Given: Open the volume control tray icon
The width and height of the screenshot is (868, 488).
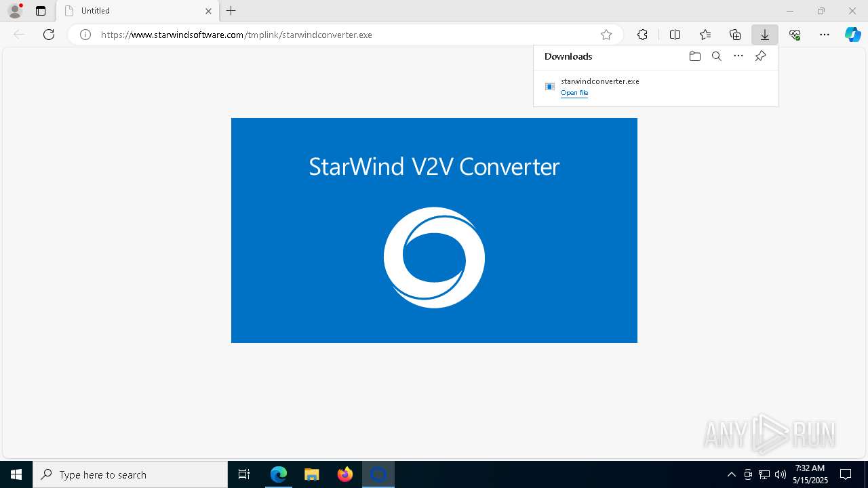Looking at the screenshot, I should 781,474.
